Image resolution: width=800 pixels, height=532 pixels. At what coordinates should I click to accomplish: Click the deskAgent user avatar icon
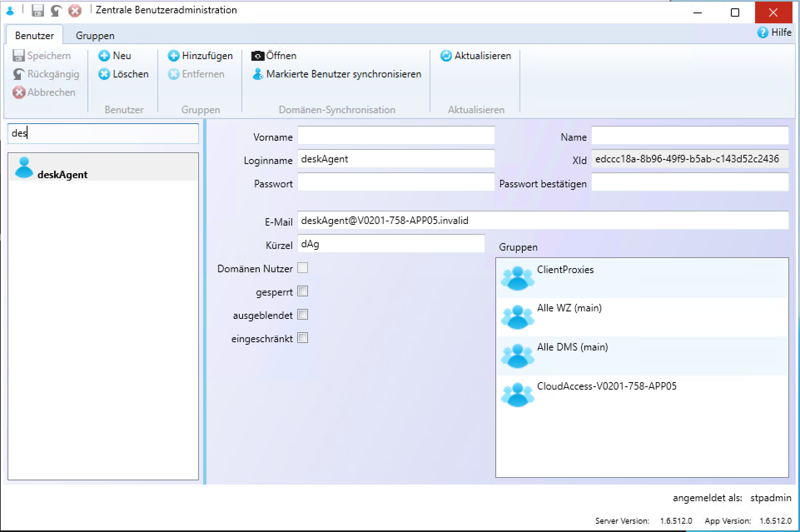24,167
